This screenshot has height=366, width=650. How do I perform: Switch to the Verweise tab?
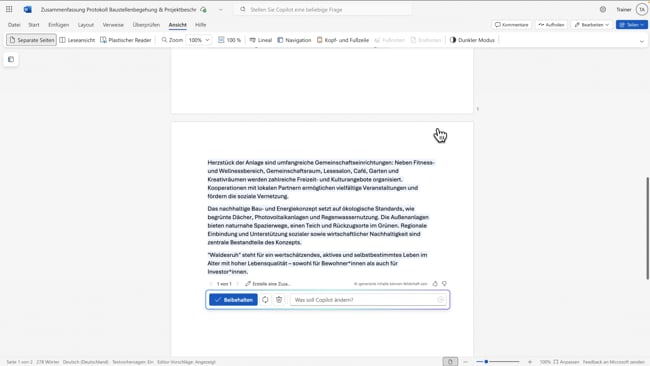[x=113, y=25]
